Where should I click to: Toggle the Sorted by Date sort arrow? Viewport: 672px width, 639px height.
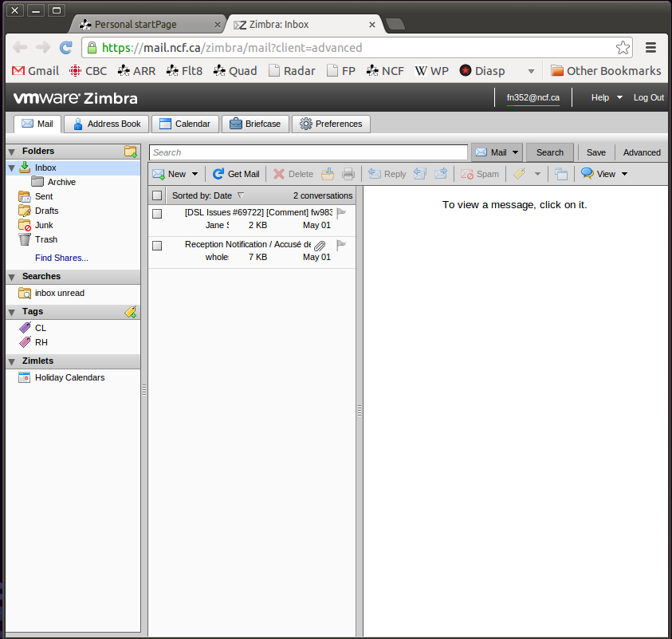[241, 195]
